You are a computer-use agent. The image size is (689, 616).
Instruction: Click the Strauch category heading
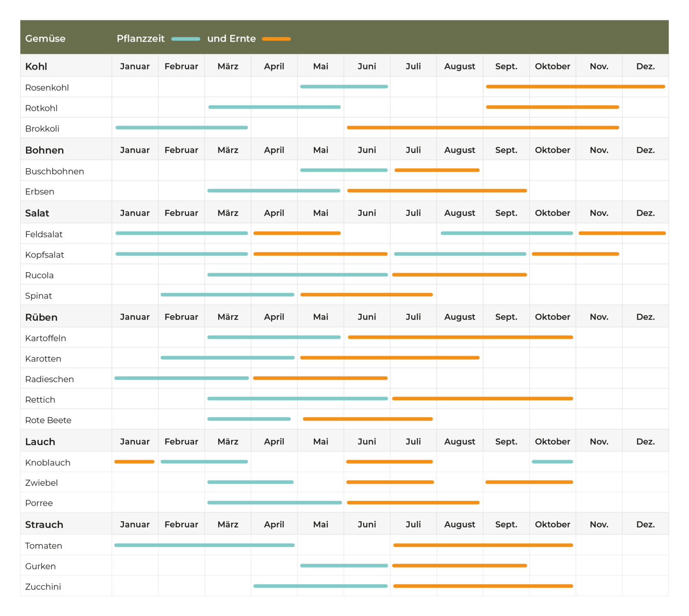pos(44,525)
